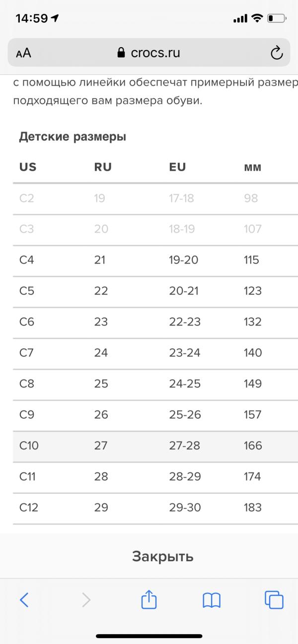Reload page with refresh icon
The height and width of the screenshot is (644, 298).
(x=276, y=54)
